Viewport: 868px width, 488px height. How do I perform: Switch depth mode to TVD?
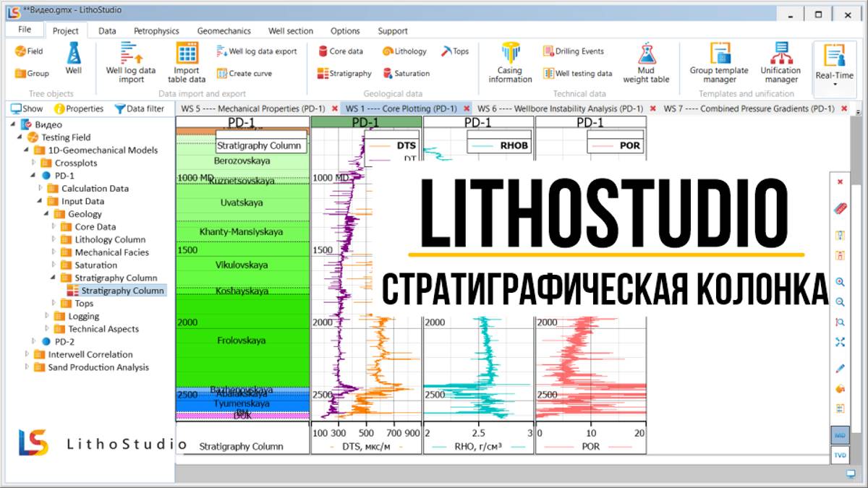840,455
